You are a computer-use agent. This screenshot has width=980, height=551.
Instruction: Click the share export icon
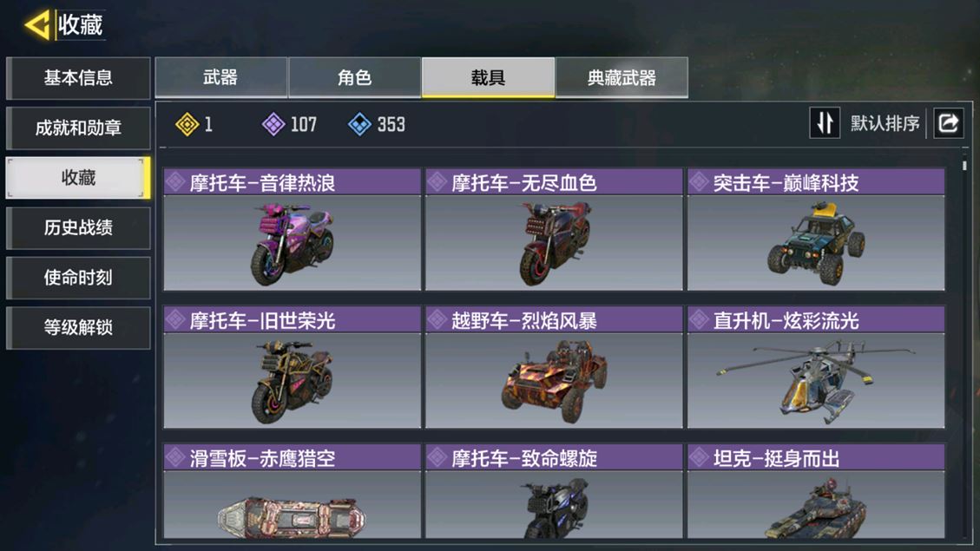(949, 123)
